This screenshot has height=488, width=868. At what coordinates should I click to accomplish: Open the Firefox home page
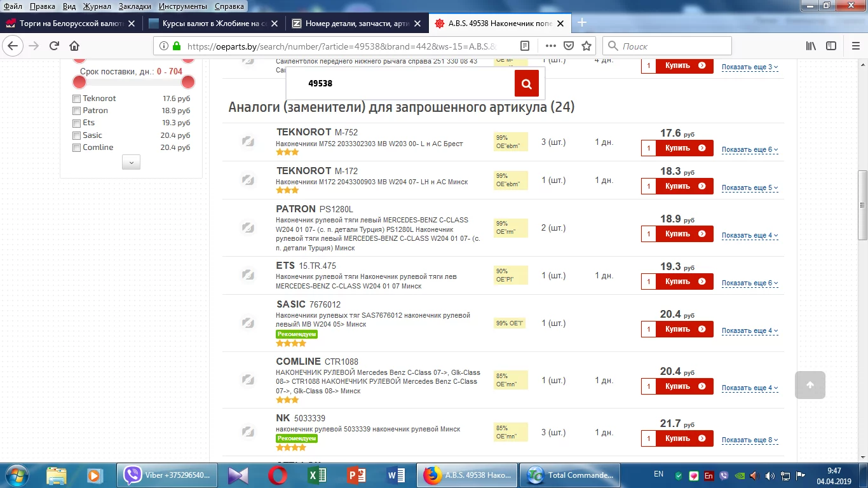click(x=74, y=46)
